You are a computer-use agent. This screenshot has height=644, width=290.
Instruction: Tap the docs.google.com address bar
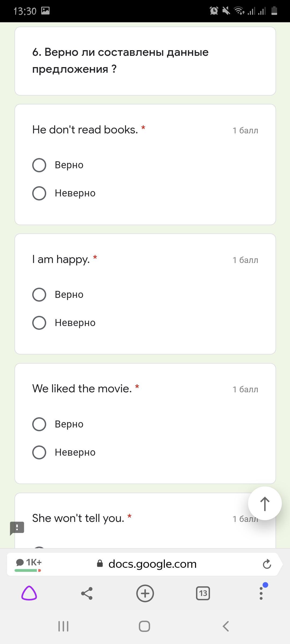pyautogui.click(x=147, y=564)
